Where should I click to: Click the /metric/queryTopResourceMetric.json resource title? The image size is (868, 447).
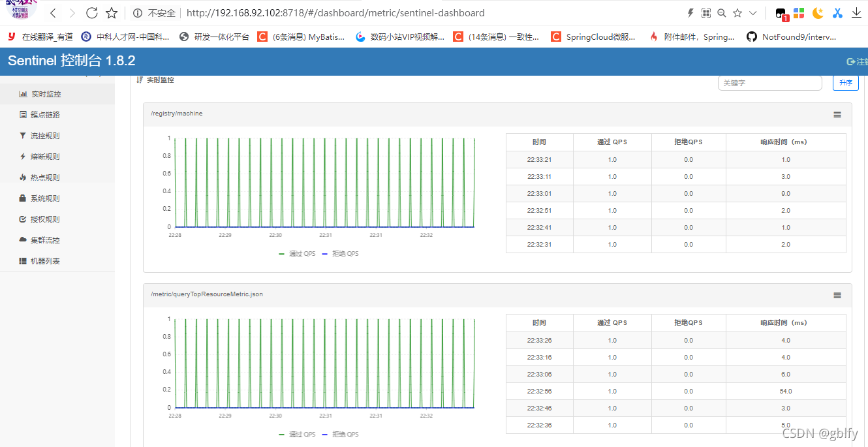206,294
